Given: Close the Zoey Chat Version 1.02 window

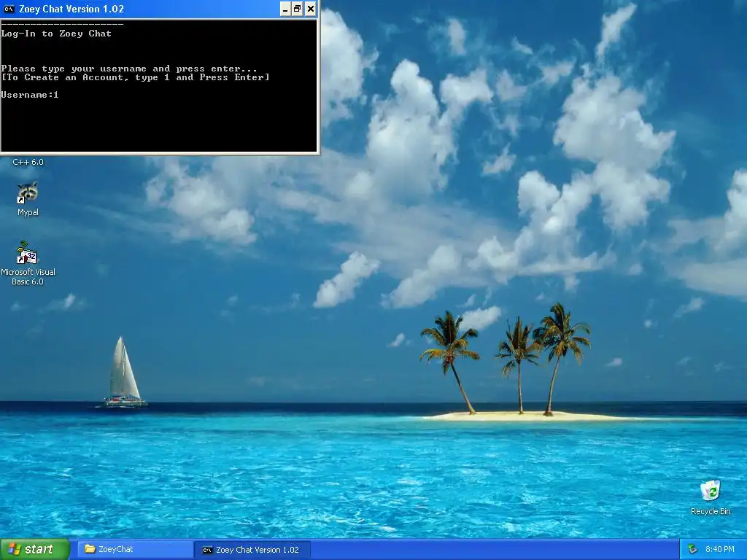Looking at the screenshot, I should pos(310,9).
